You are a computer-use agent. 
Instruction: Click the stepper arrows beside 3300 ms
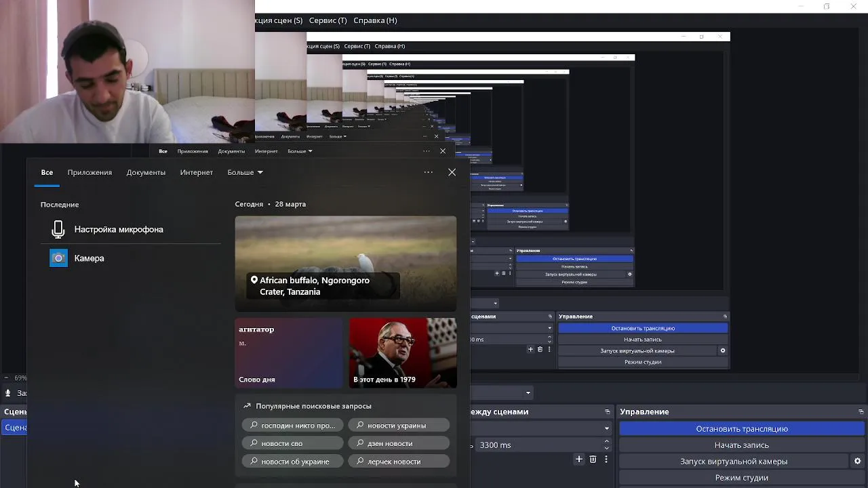click(606, 445)
